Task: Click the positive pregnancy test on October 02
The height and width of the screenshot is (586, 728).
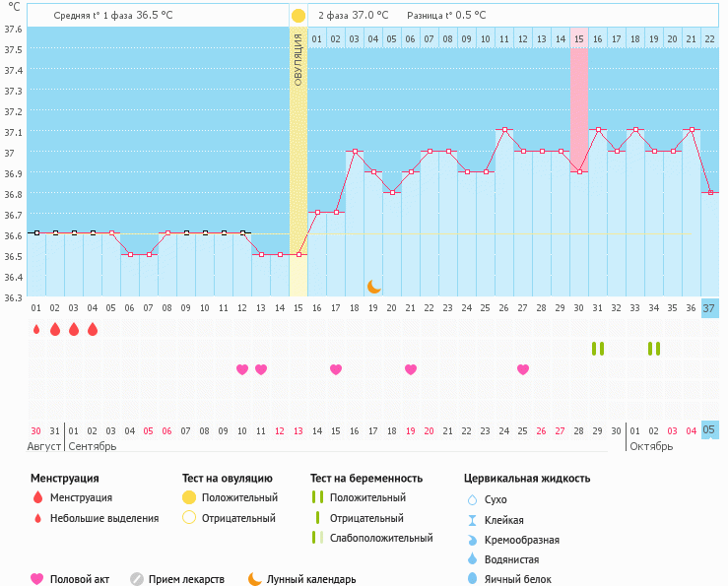Action: click(x=654, y=349)
